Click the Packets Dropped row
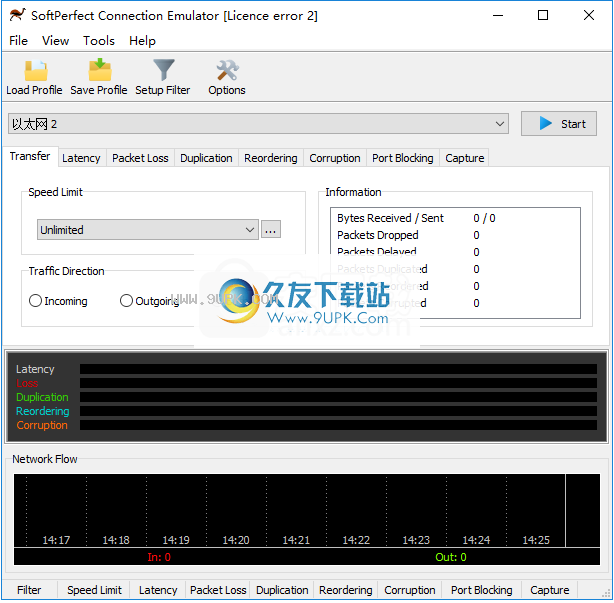This screenshot has height=603, width=614. pos(455,235)
